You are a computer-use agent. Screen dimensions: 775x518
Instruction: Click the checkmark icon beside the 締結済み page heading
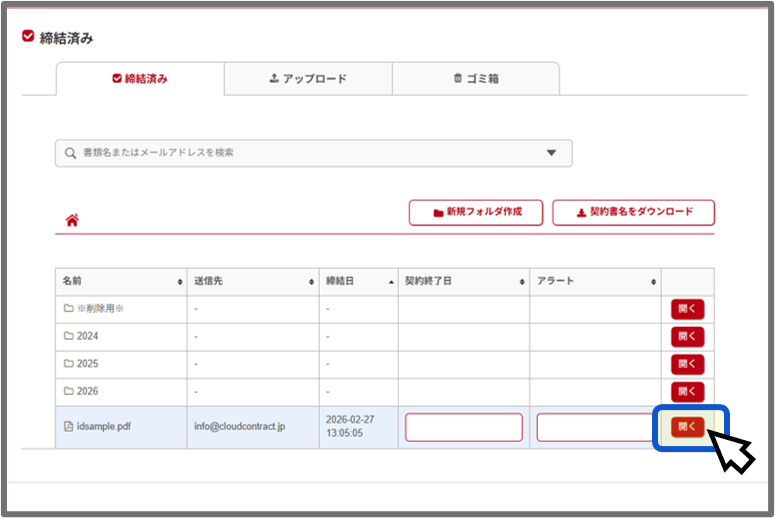tap(28, 37)
